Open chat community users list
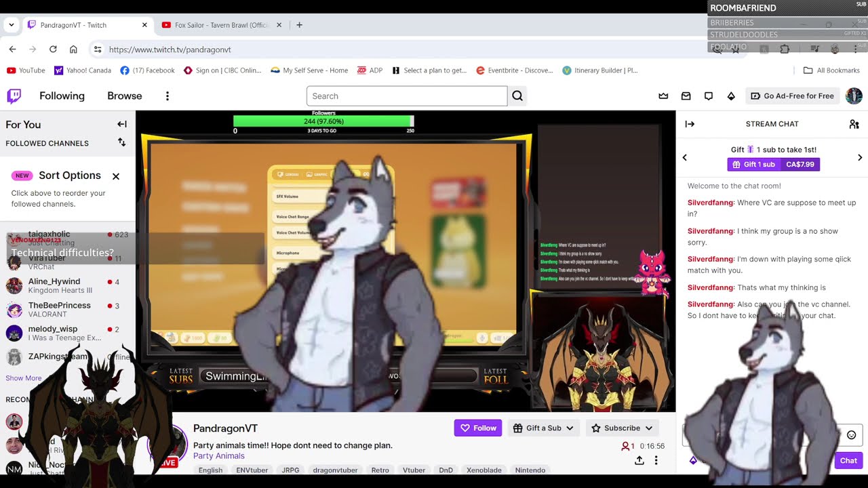This screenshot has width=868, height=488. pyautogui.click(x=854, y=124)
